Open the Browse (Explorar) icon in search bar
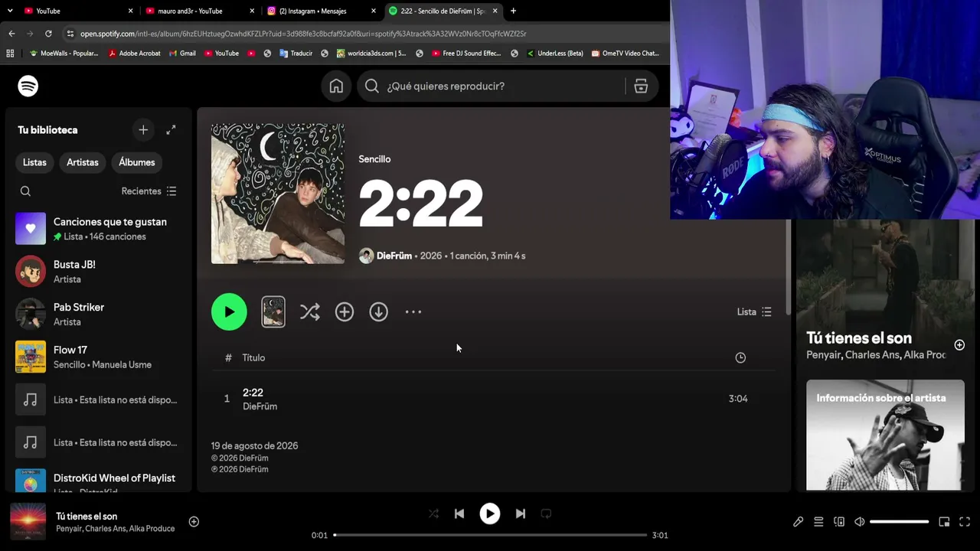The width and height of the screenshot is (980, 551). coord(641,86)
